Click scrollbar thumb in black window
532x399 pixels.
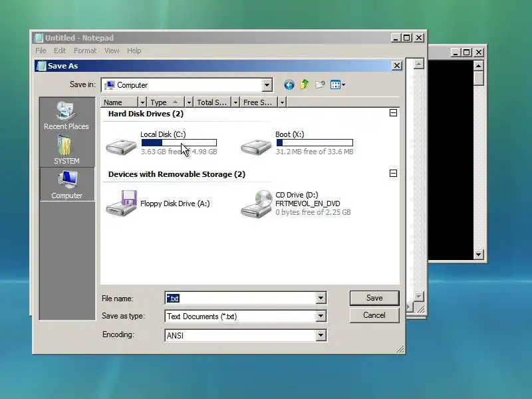pos(478,78)
